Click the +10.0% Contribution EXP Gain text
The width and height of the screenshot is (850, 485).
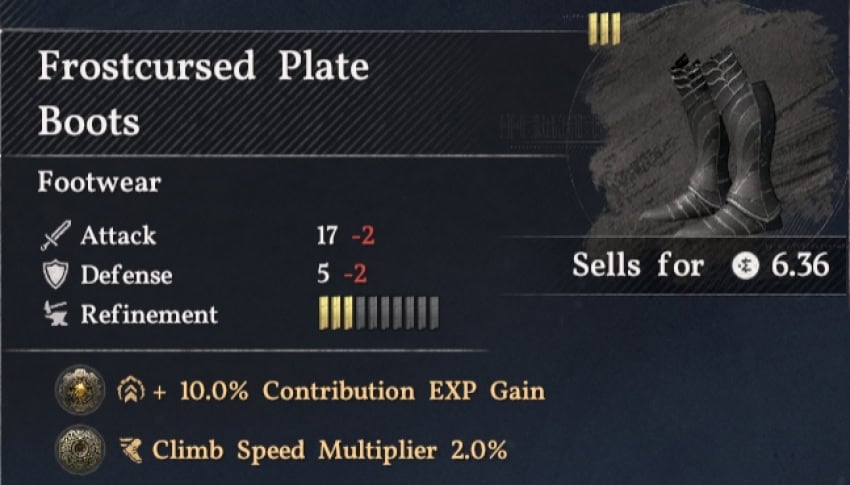click(x=348, y=390)
